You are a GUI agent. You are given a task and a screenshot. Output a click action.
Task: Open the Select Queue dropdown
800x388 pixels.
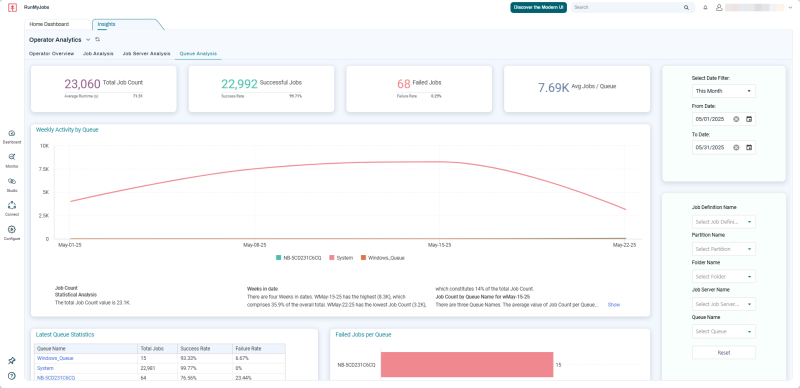(723, 331)
